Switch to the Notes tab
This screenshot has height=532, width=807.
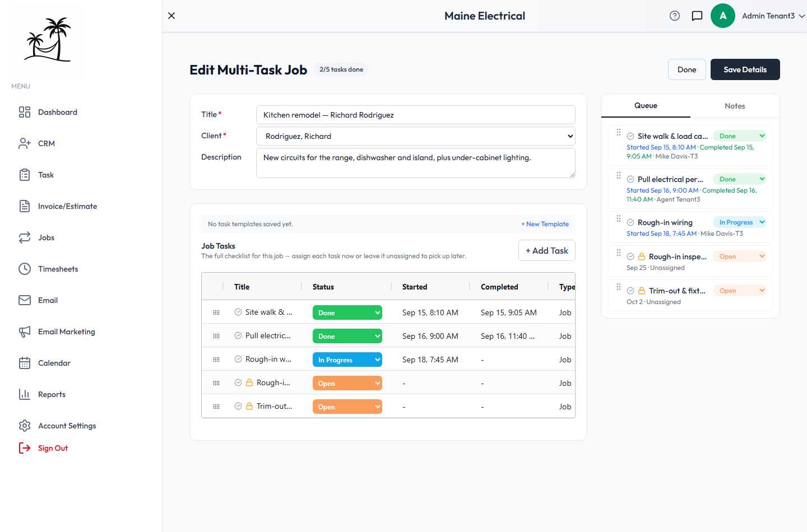[x=735, y=106]
